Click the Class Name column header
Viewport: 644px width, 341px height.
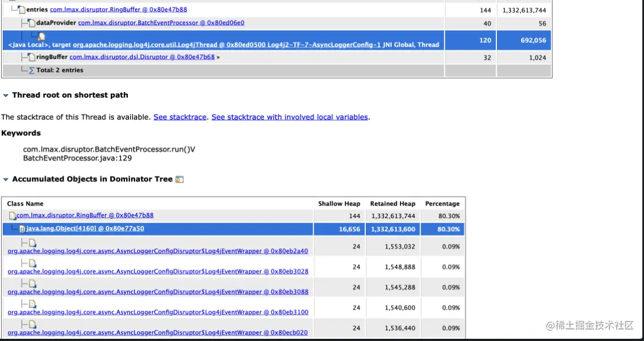coord(25,203)
